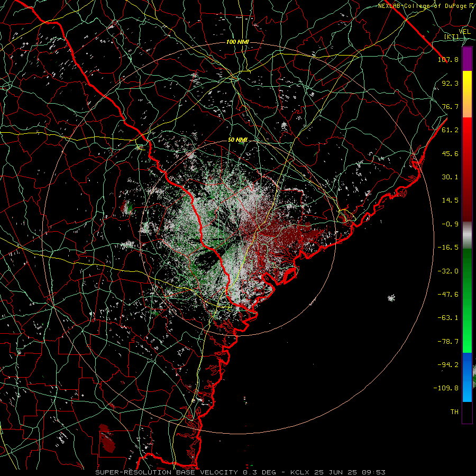The height and width of the screenshot is (476, 476).
Task: Click the 76.7 velocity scale value
Action: tap(450, 106)
